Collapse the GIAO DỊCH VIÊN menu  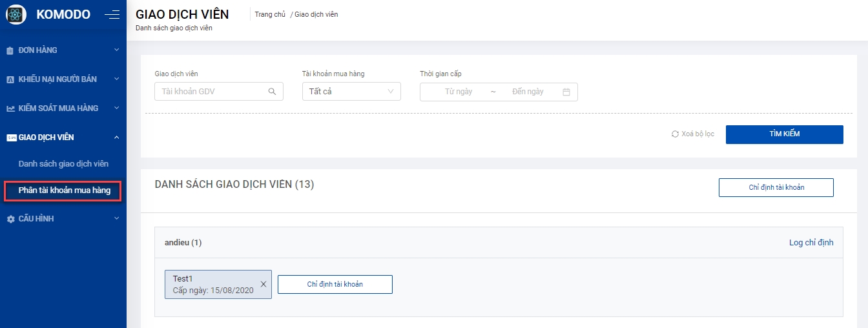(116, 137)
